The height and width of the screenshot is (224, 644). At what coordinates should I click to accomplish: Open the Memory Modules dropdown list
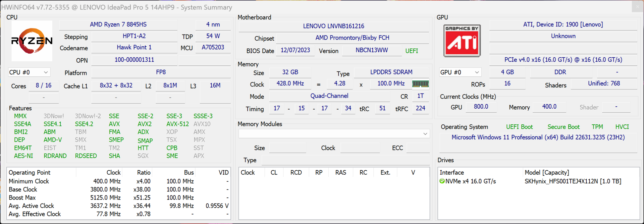(334, 134)
